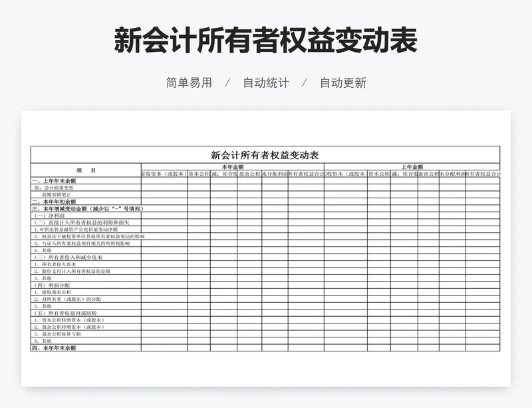Viewport: 532px width, 408px height.
Task: Click row label (五)所有者权益内部结转
Action: click(65, 313)
